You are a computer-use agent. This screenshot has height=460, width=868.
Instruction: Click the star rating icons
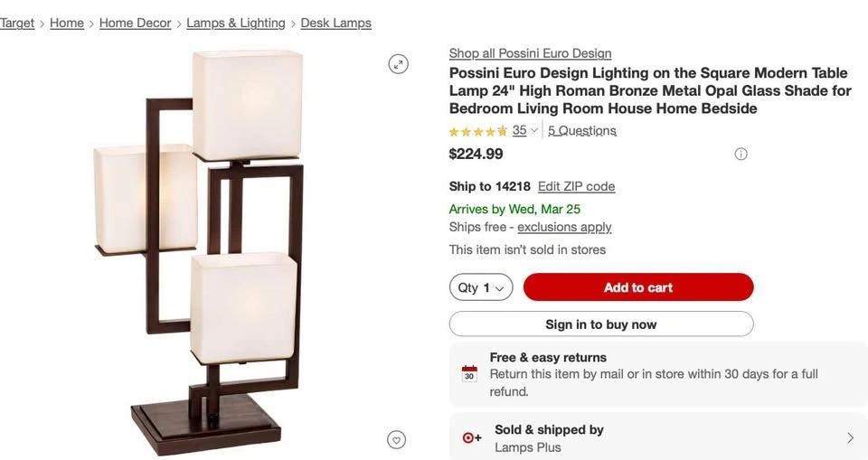pyautogui.click(x=478, y=131)
